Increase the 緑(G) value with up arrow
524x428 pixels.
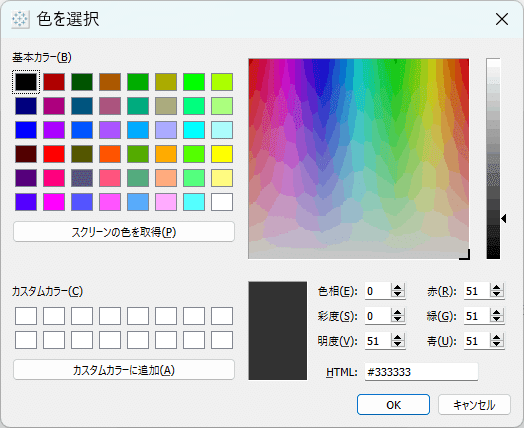[x=497, y=312]
